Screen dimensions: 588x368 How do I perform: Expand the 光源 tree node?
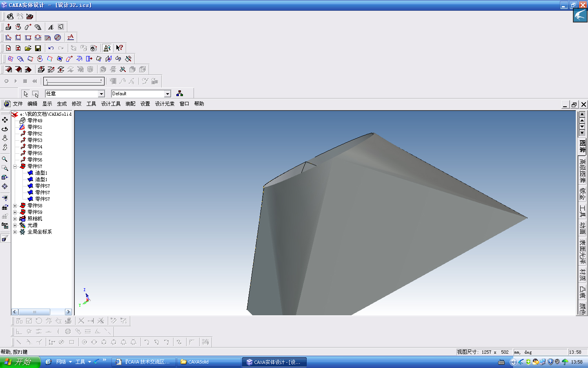[15, 225]
